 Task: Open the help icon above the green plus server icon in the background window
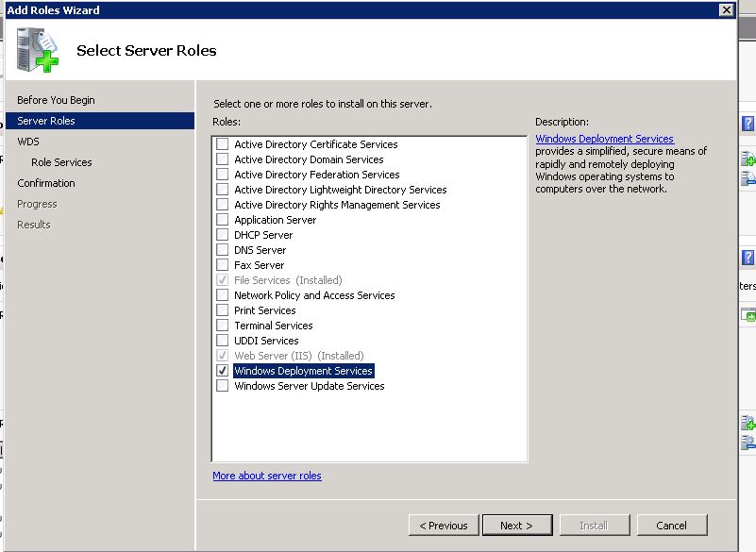pyautogui.click(x=748, y=124)
